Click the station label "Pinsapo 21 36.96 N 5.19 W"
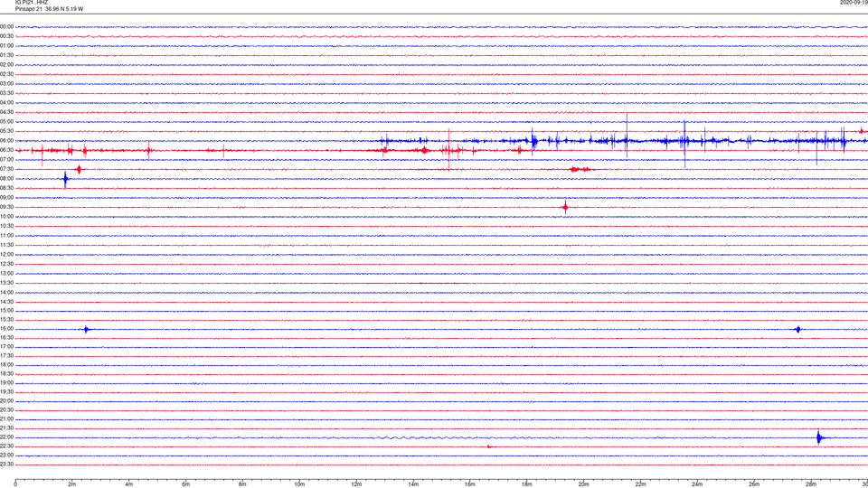This screenshot has height=488, width=868. coord(49,9)
